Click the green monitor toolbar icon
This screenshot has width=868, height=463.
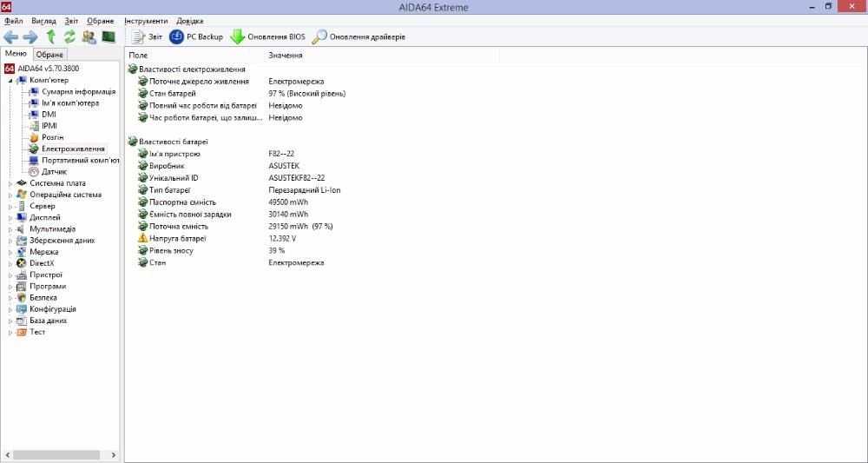coord(108,37)
